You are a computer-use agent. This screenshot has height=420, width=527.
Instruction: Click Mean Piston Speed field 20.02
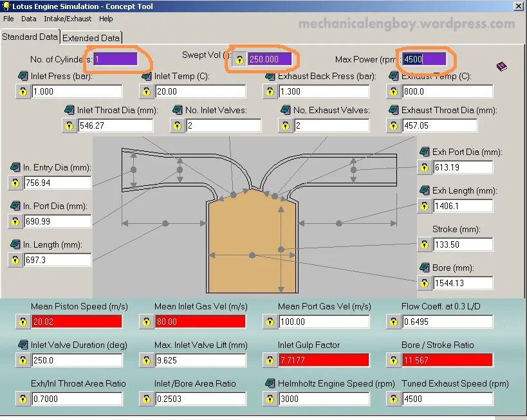(77, 322)
